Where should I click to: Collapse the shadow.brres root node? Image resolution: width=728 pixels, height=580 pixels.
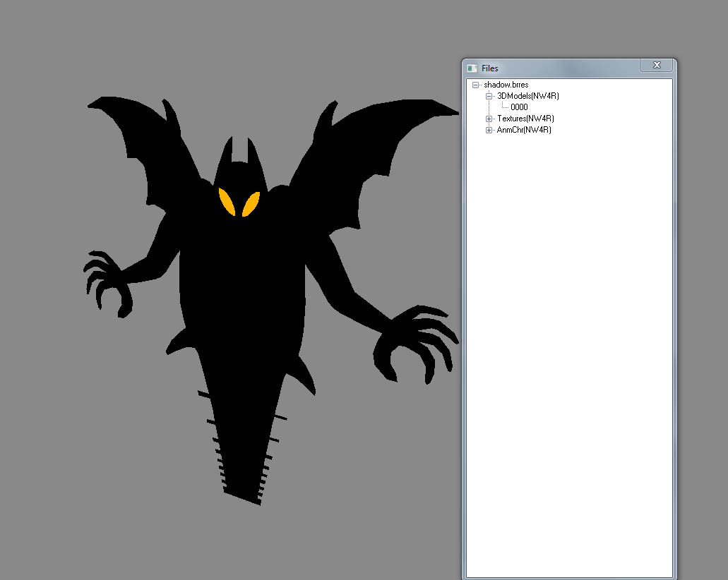[475, 85]
